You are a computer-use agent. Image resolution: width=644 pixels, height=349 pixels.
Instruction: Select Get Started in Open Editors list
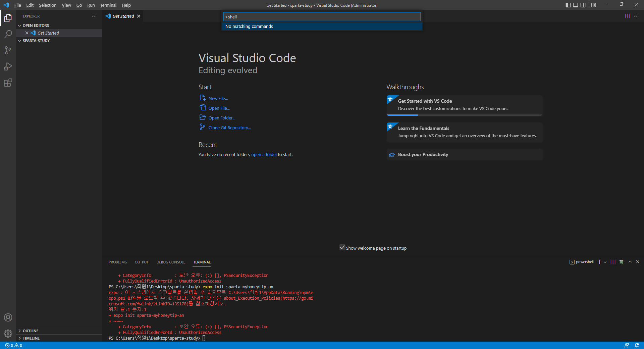coord(48,33)
